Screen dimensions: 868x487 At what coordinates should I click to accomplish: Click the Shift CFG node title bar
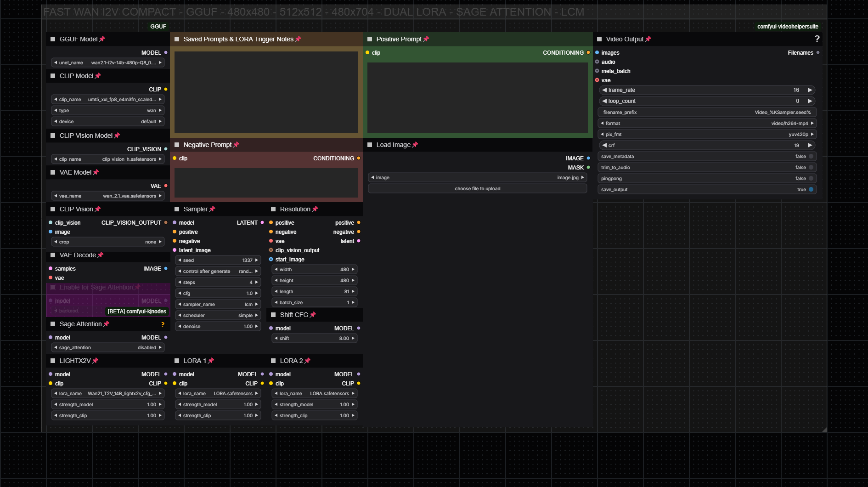point(294,315)
